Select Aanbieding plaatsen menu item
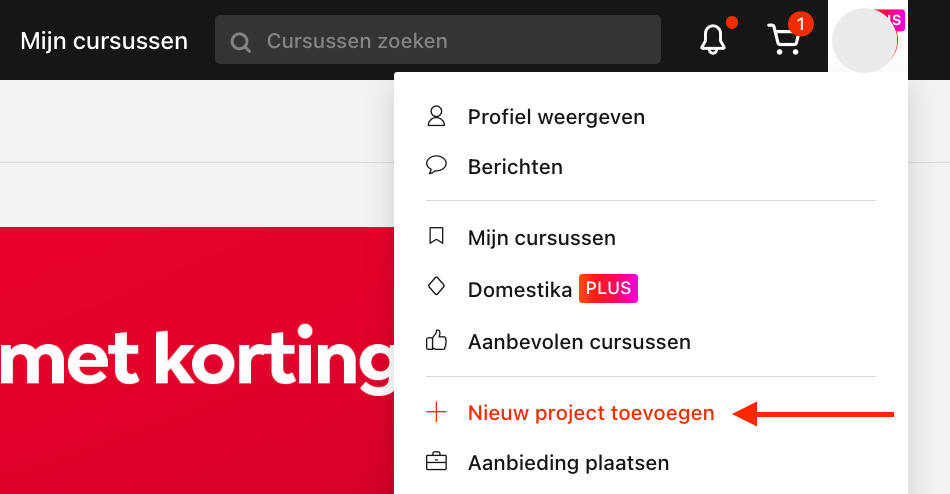Viewport: 950px width, 494px height. [x=568, y=463]
